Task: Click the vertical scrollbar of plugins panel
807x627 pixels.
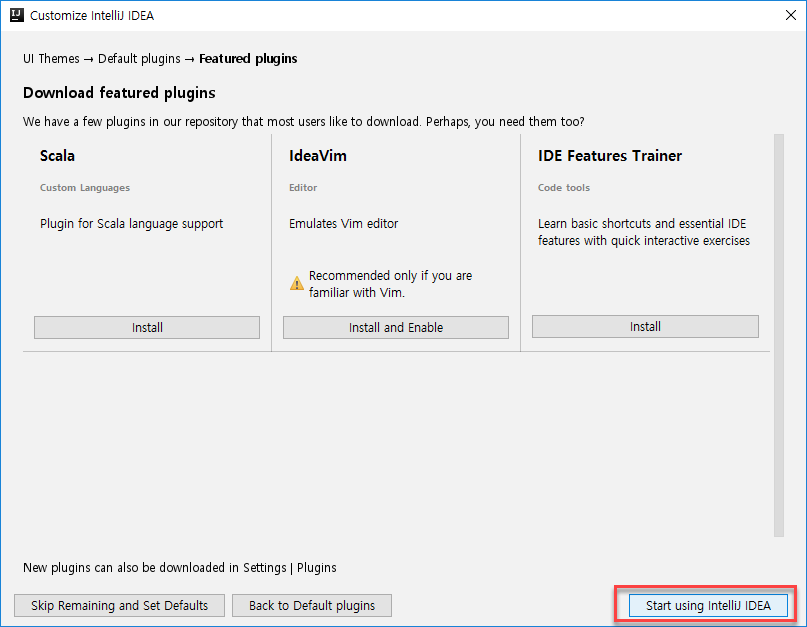Action: click(x=778, y=335)
